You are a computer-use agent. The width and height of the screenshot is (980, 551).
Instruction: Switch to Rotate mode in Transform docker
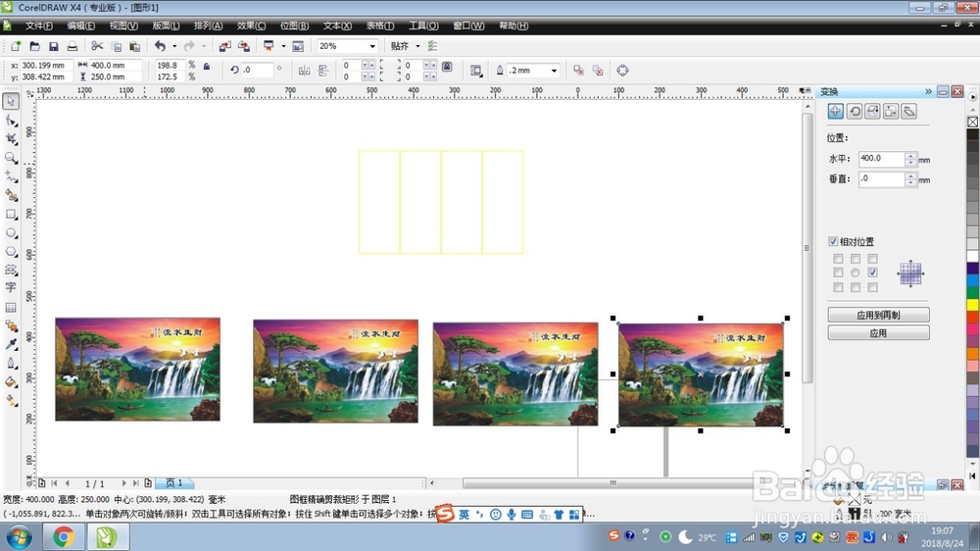[x=855, y=112]
